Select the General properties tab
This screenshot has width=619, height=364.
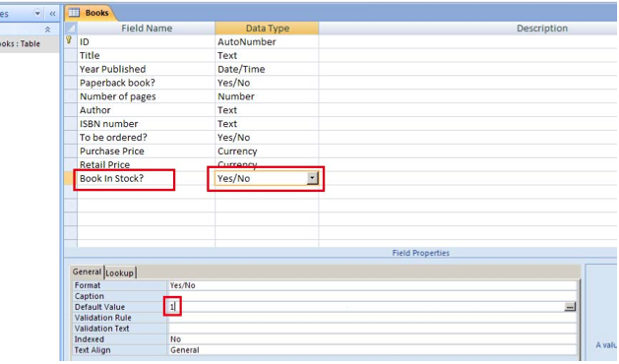pos(87,272)
